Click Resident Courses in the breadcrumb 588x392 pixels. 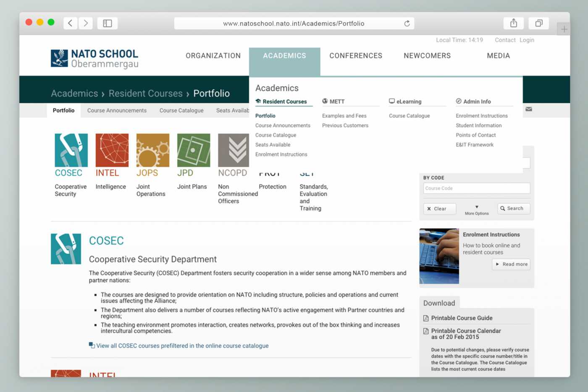pyautogui.click(x=146, y=93)
